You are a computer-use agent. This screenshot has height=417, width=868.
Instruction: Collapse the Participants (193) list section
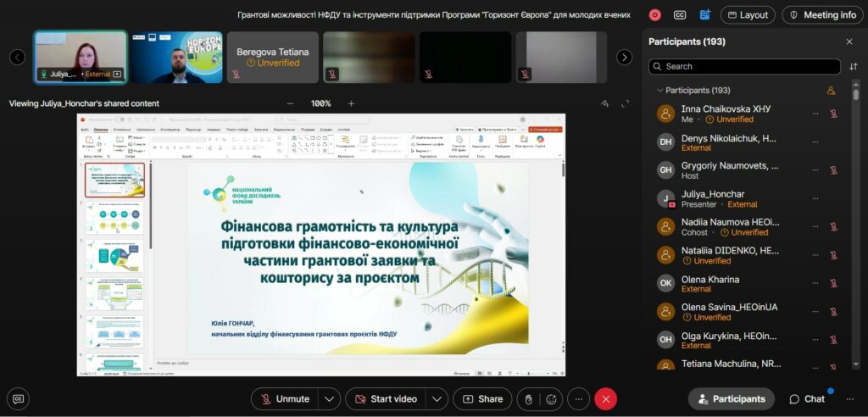[x=659, y=91]
